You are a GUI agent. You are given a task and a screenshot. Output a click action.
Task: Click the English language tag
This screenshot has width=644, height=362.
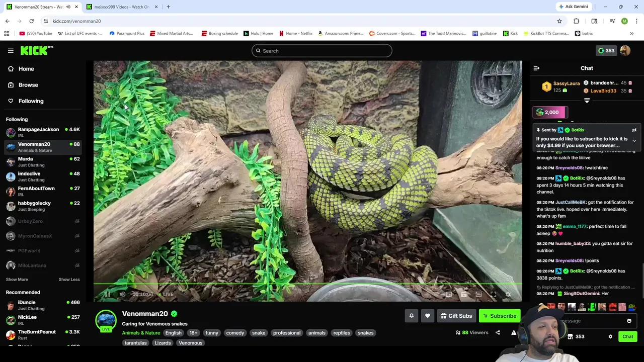pyautogui.click(x=173, y=333)
